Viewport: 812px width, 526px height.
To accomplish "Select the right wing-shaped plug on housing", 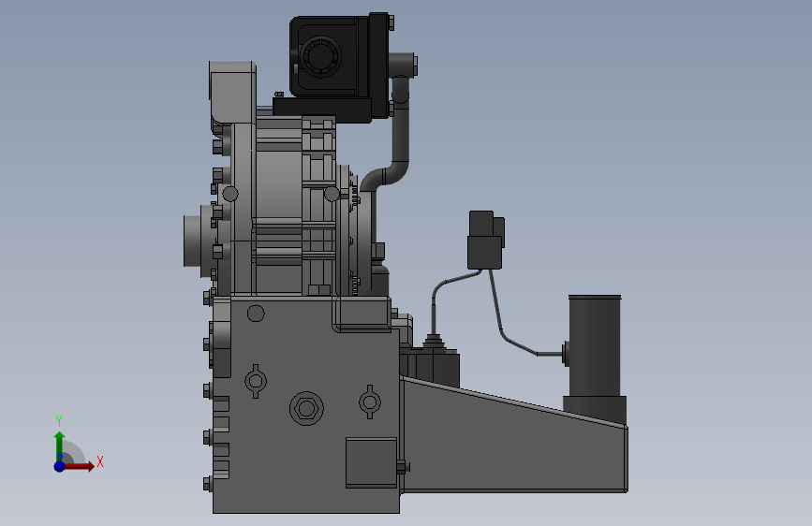I will (x=370, y=402).
